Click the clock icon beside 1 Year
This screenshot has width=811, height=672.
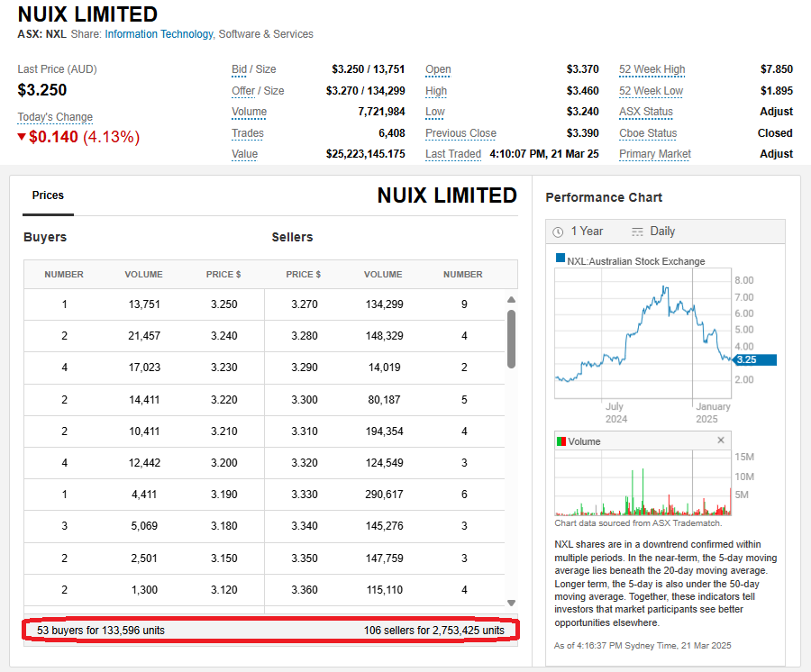coord(558,232)
